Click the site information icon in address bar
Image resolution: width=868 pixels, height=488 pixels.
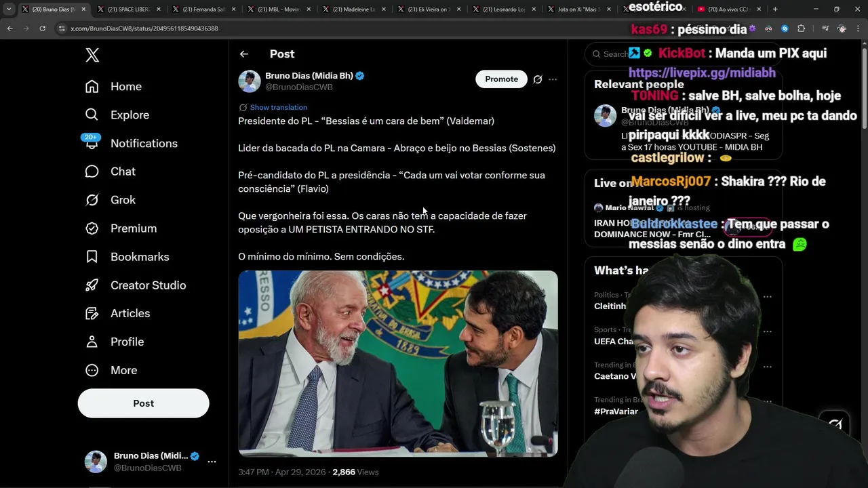pyautogui.click(x=62, y=28)
